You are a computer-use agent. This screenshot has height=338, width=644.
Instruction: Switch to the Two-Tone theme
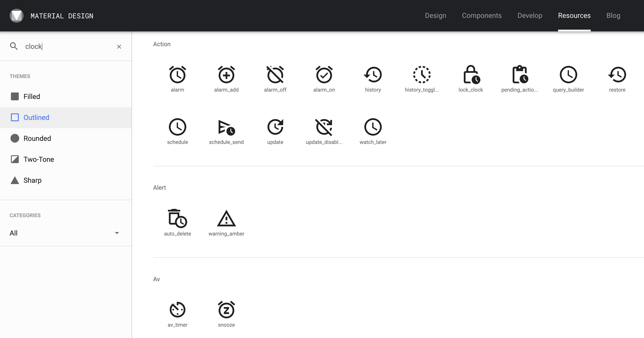38,159
